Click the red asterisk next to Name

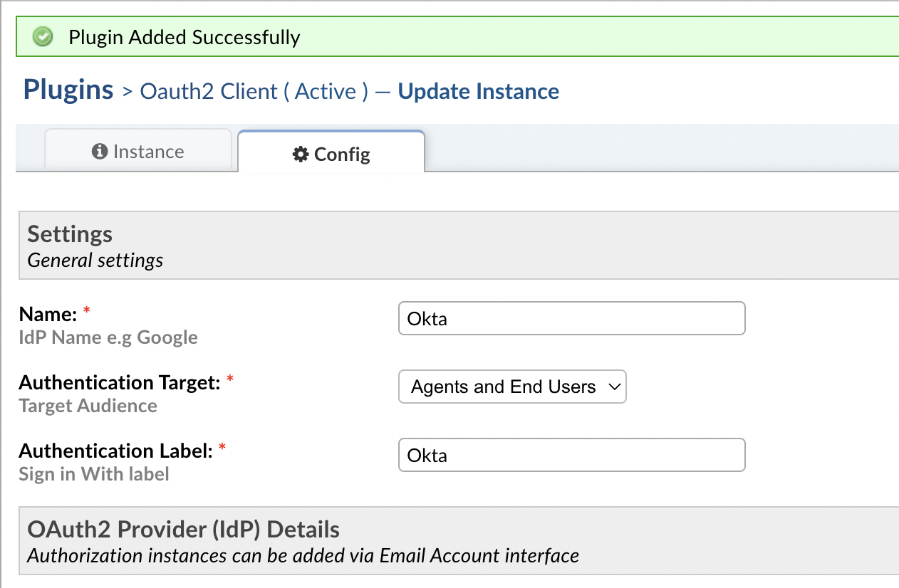[85, 309]
